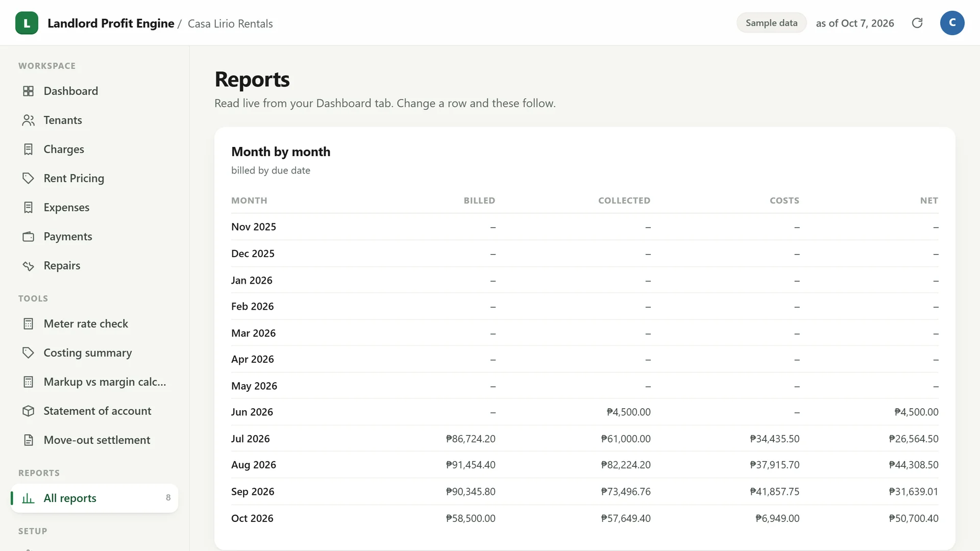Viewport: 980px width, 551px height.
Task: Click the COLLECTED column header
Action: 624,201
